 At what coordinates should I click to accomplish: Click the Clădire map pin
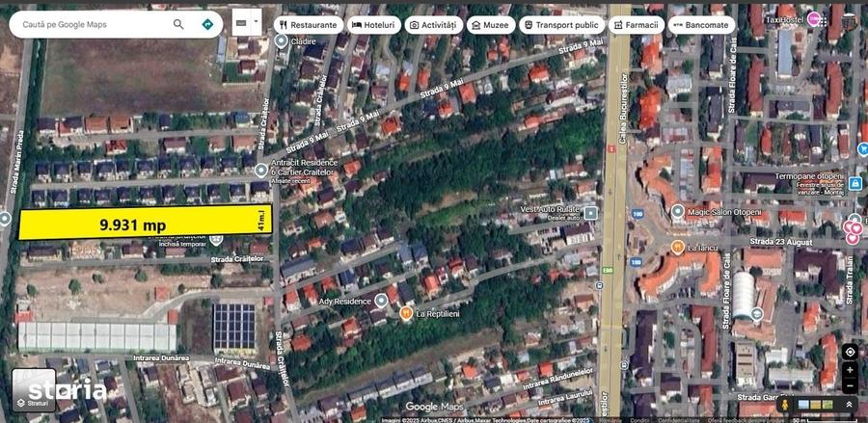[282, 40]
